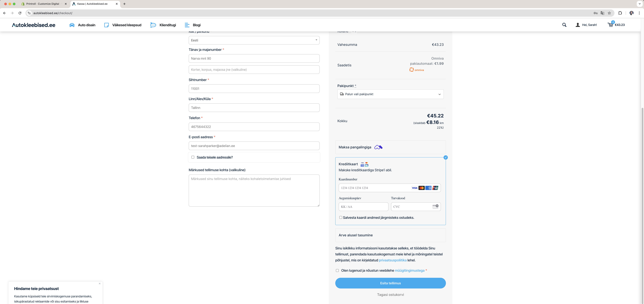
Task: Open the translate page icon
Action: tap(602, 13)
